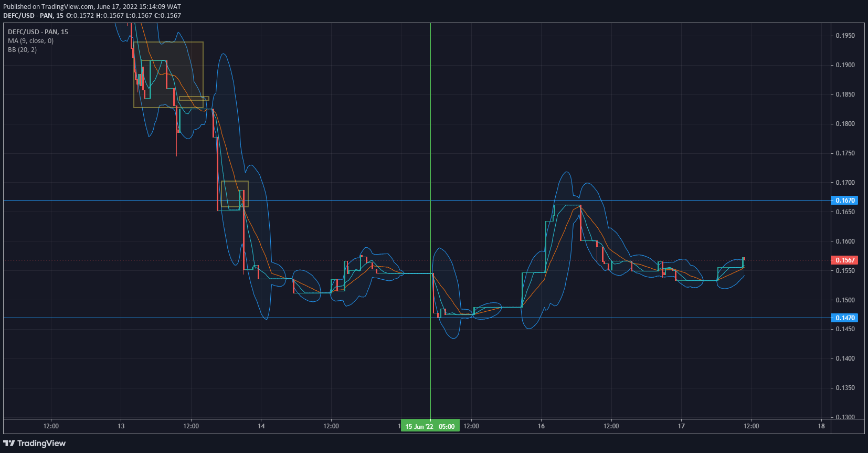Click the header line with DEFC/USD OHLC values
Image resolution: width=868 pixels, height=453 pixels.
click(92, 16)
